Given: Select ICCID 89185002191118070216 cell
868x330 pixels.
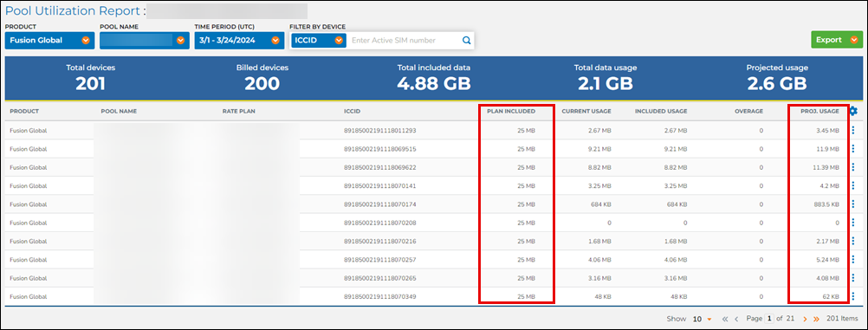Looking at the screenshot, I should pyautogui.click(x=379, y=242).
